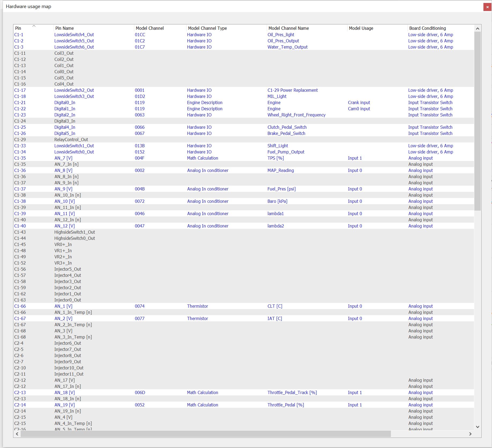Click the vertical scrollbar up arrow
Image resolution: width=492 pixels, height=448 pixels.
tap(477, 28)
